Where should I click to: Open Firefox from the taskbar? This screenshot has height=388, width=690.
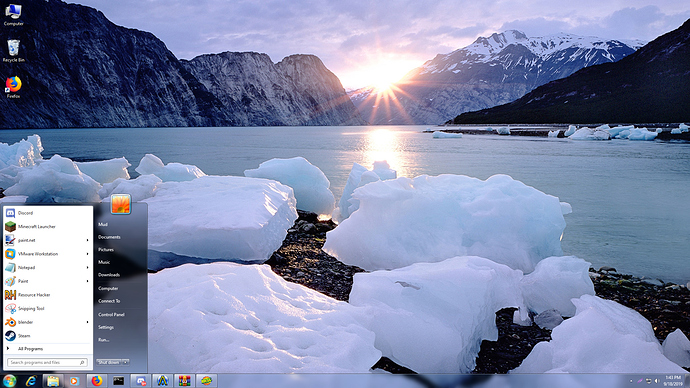[96, 381]
